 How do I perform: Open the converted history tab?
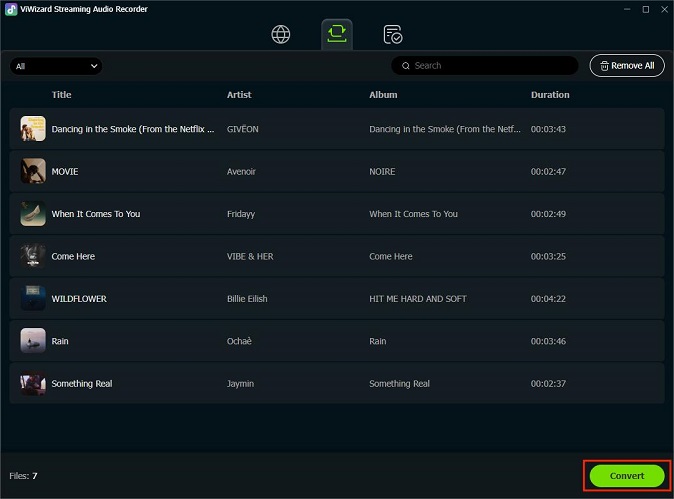tap(392, 34)
